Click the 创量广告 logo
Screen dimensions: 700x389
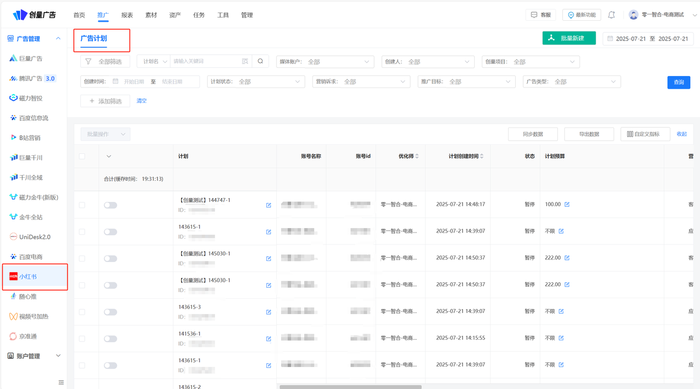point(34,15)
